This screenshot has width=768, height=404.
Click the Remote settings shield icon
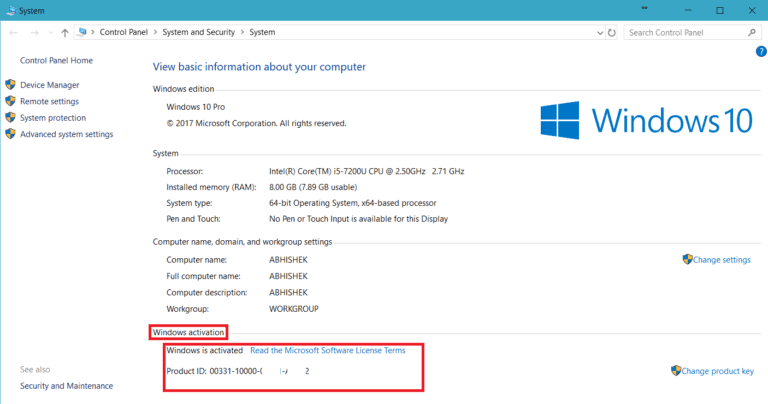tap(10, 101)
